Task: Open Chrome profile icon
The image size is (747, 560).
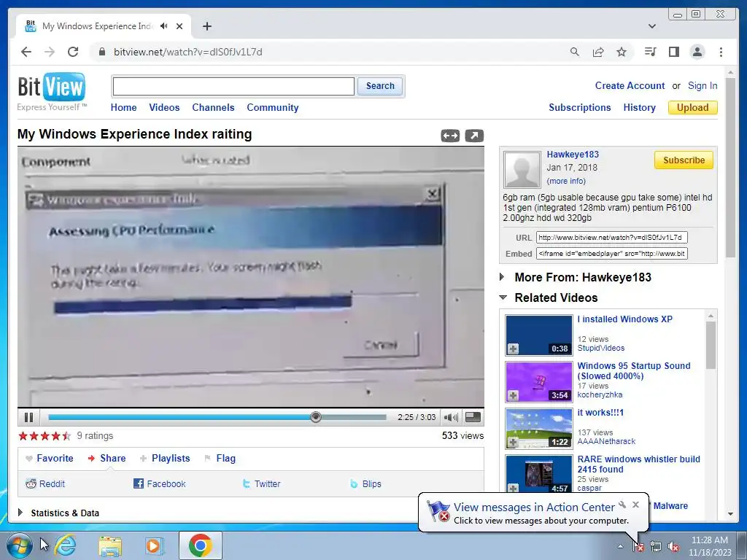Action: click(x=697, y=52)
